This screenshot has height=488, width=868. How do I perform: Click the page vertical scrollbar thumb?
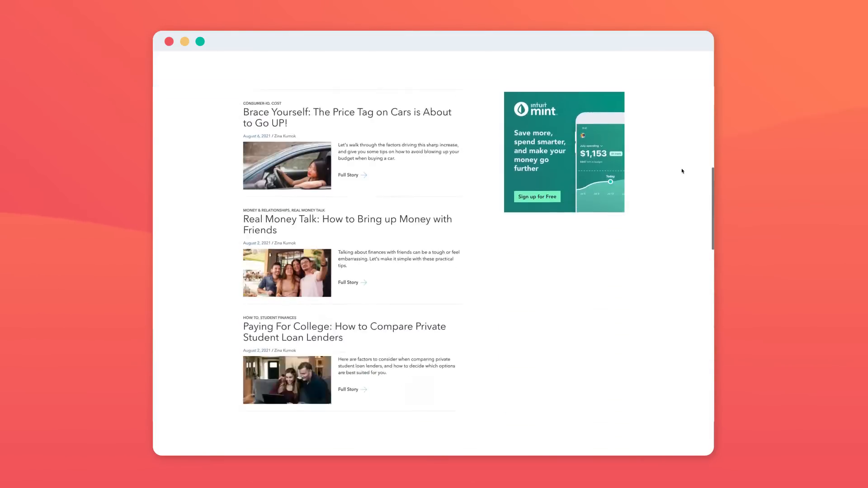[712, 208]
